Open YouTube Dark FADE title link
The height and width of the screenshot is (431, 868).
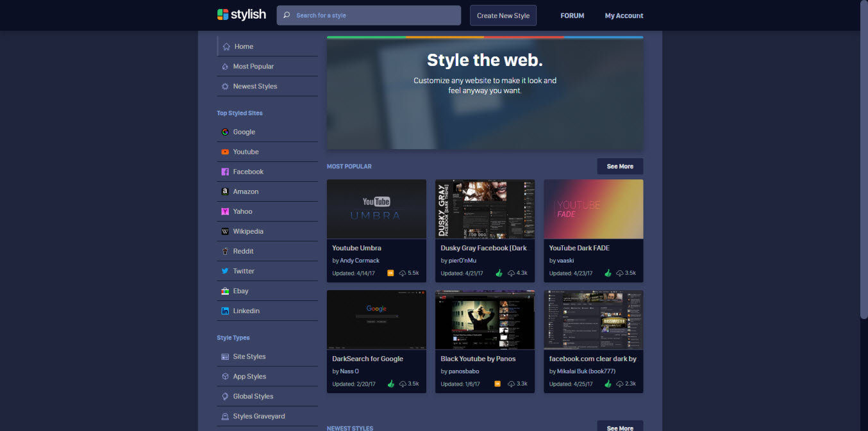580,248
